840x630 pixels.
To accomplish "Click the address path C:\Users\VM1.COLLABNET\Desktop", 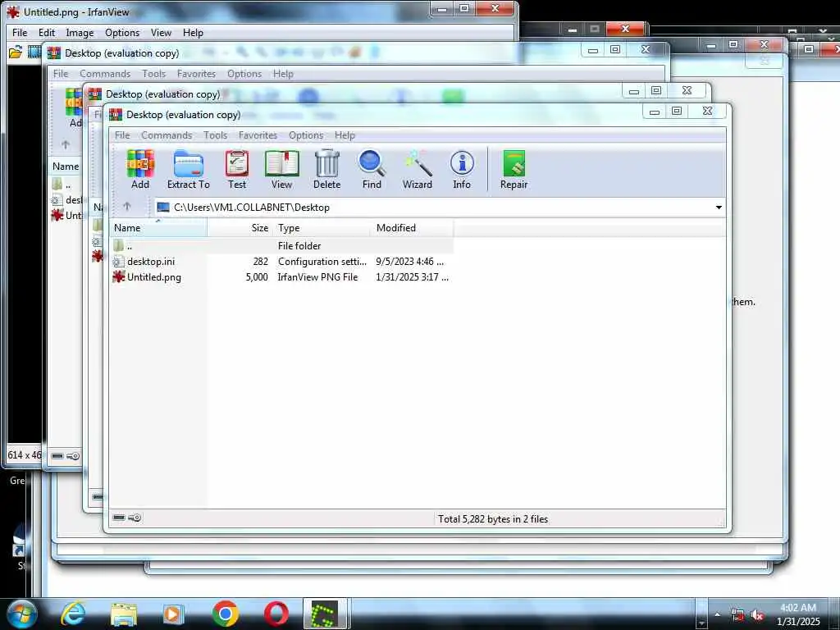I will pos(252,208).
